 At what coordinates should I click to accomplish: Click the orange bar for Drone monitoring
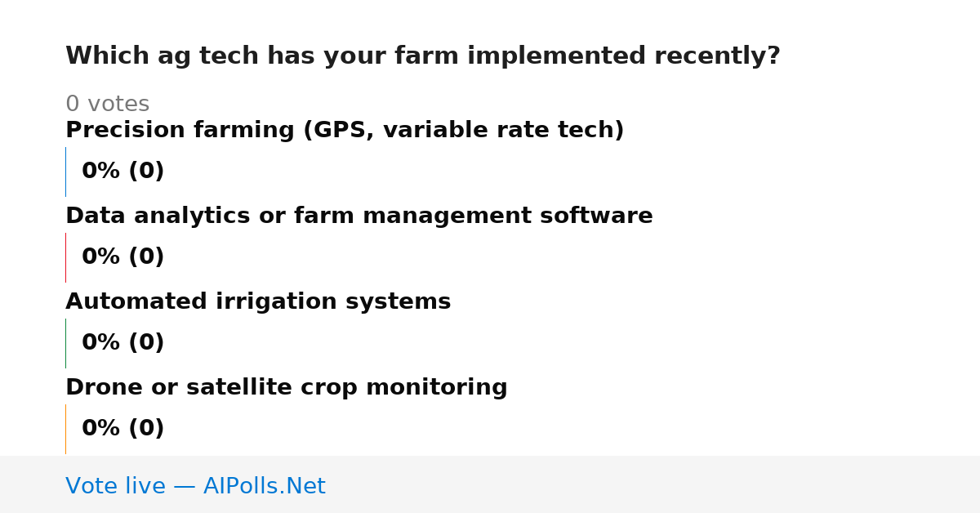[x=65, y=429]
